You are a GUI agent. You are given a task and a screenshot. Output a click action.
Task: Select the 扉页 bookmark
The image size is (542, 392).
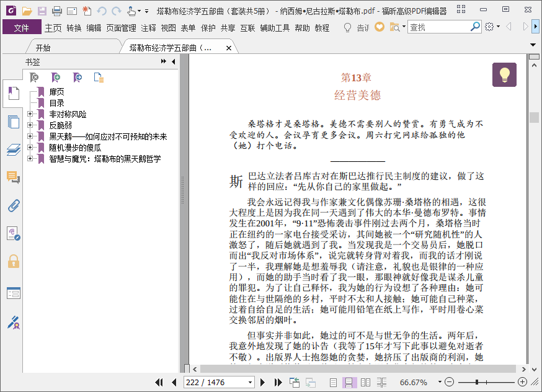click(56, 92)
